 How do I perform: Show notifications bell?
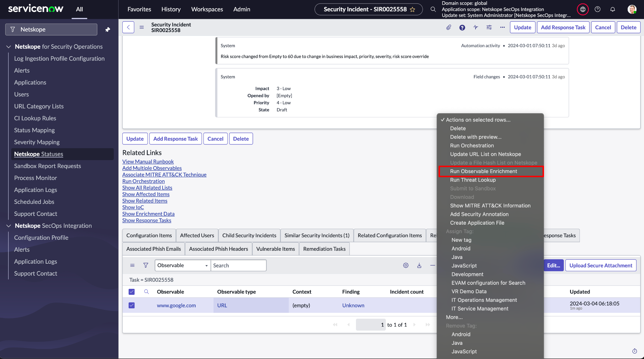(x=613, y=9)
